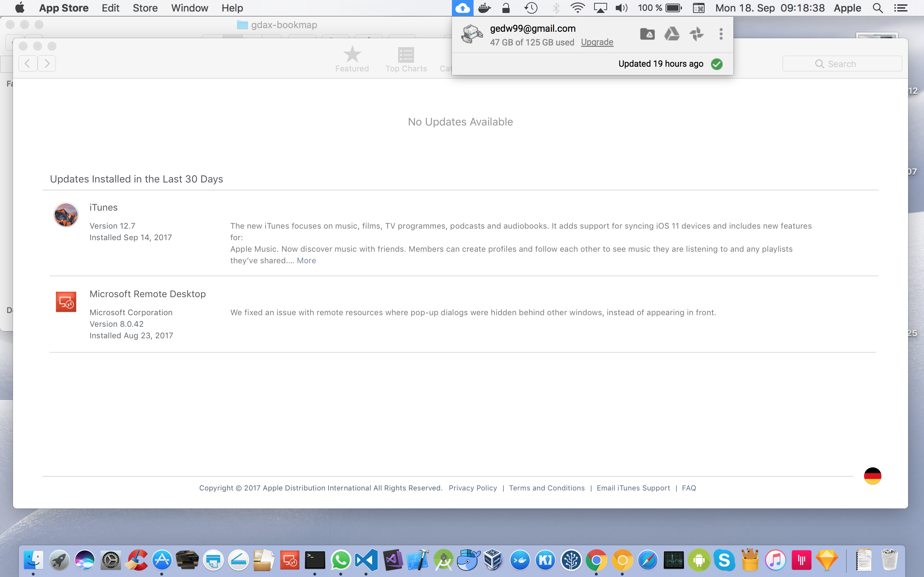
Task: Open Google Photos pinwheel icon
Action: pyautogui.click(x=697, y=34)
